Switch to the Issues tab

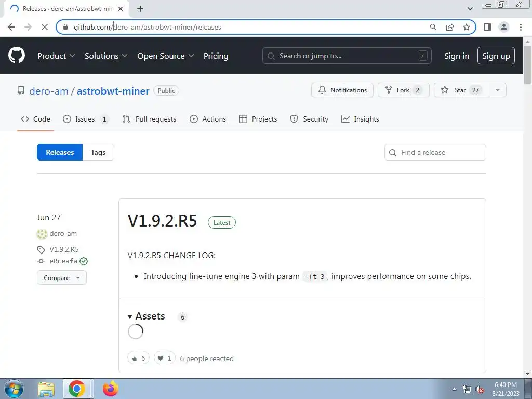click(x=86, y=119)
